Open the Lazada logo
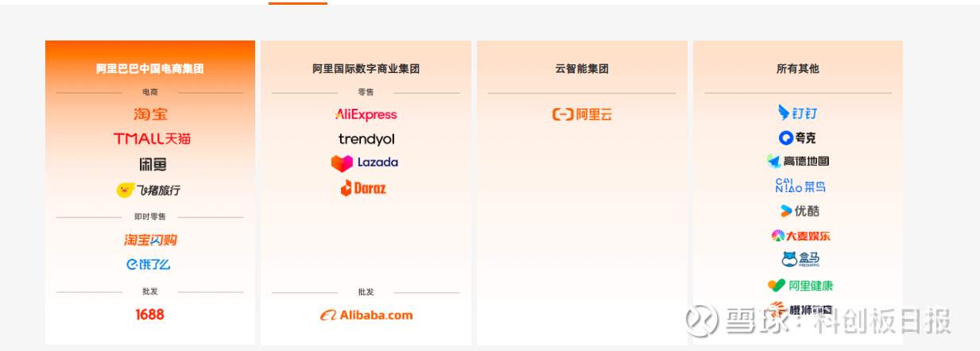The height and width of the screenshot is (351, 980). point(365,163)
